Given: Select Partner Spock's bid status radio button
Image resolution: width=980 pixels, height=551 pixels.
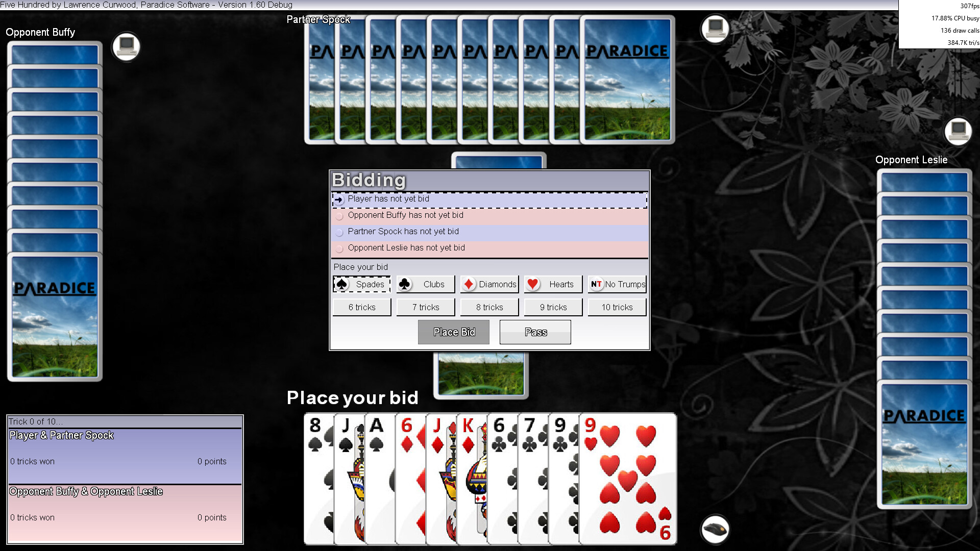Looking at the screenshot, I should pos(339,232).
